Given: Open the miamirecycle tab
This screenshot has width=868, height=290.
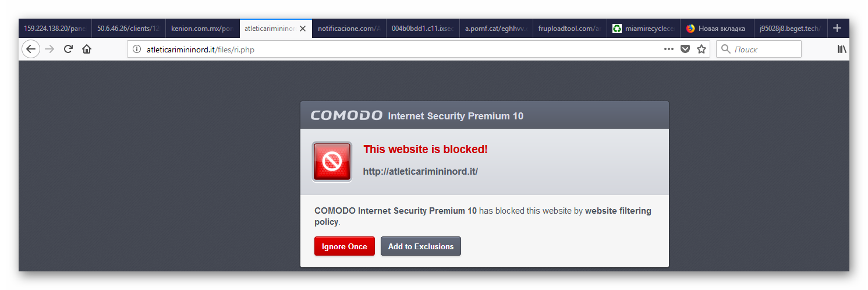Looking at the screenshot, I should (643, 29).
